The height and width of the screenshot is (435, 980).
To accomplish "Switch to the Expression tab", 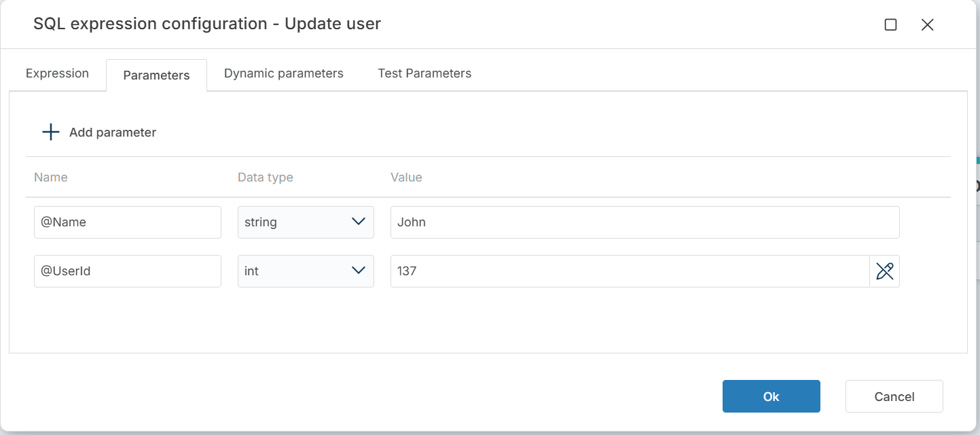I will pyautogui.click(x=57, y=73).
